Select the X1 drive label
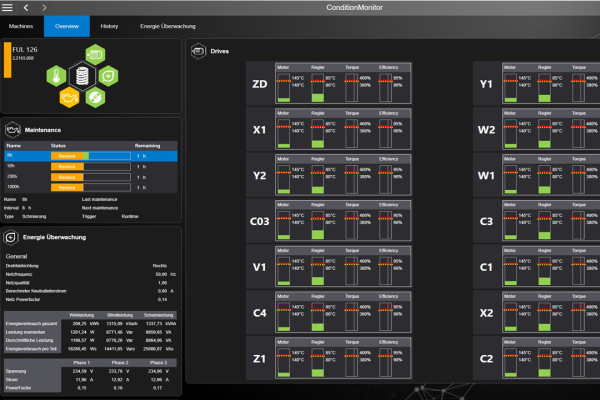 click(x=259, y=130)
